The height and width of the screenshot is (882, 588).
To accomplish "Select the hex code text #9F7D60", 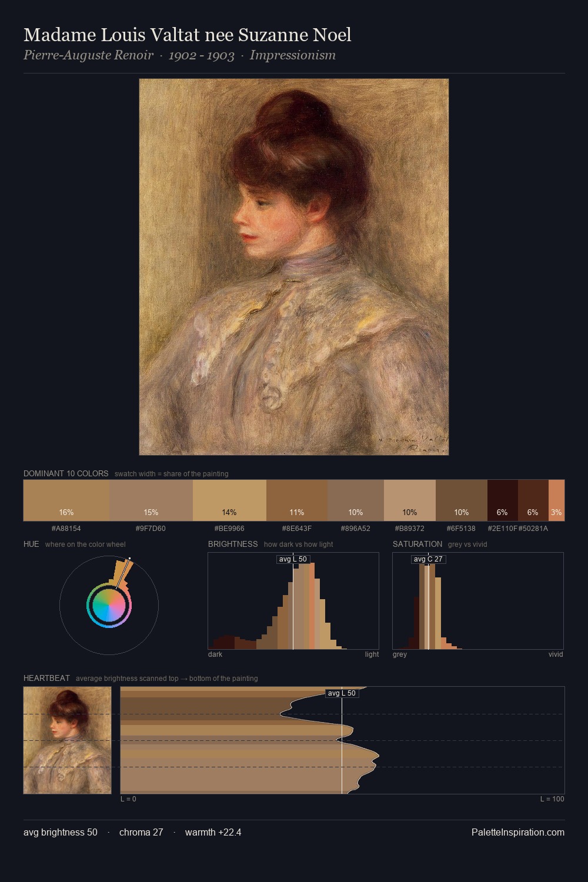I will tap(151, 529).
